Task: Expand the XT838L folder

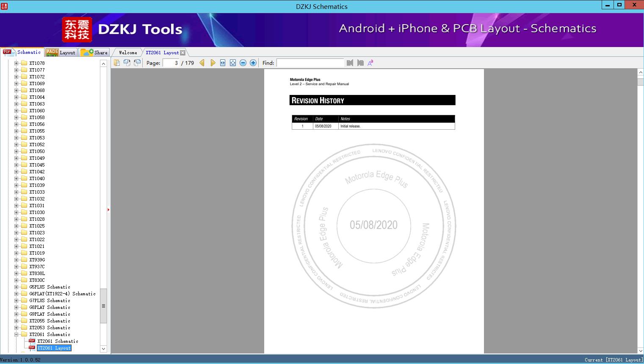Action: coord(16,273)
